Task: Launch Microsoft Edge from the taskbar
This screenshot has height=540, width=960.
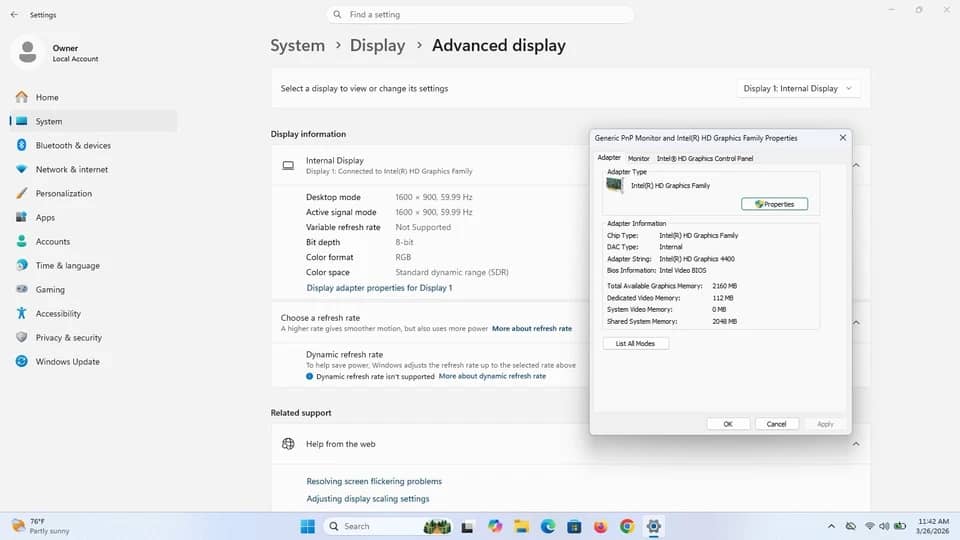Action: [548, 526]
